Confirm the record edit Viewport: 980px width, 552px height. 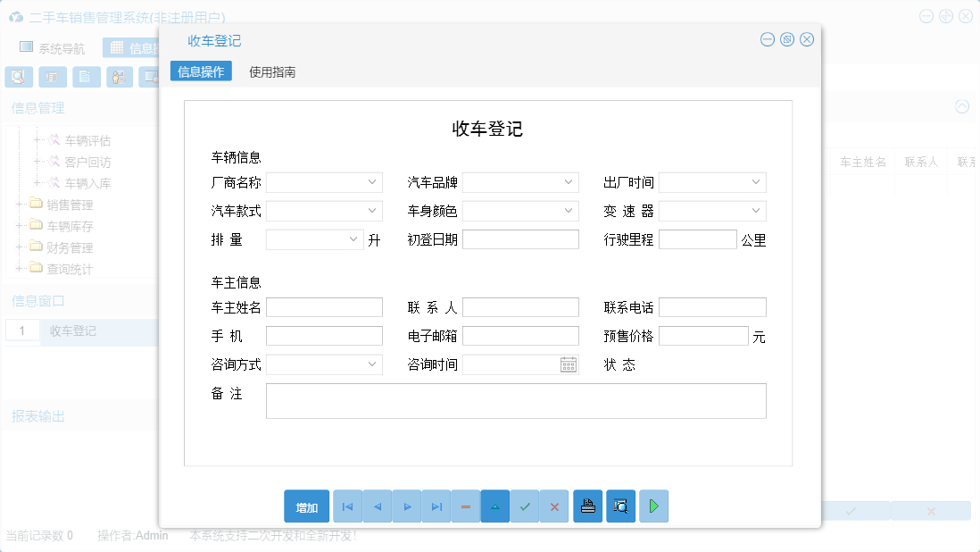525,506
